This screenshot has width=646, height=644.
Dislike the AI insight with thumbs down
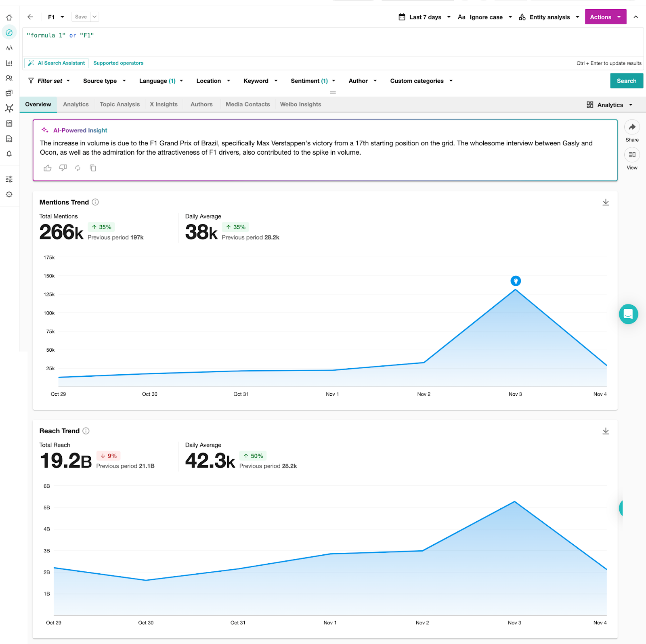coord(63,168)
